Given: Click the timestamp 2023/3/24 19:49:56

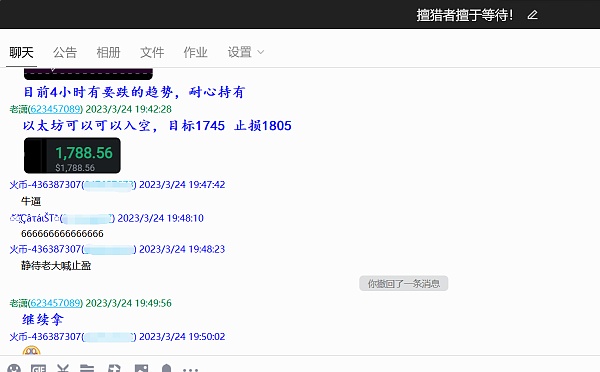Looking at the screenshot, I should [x=128, y=303].
